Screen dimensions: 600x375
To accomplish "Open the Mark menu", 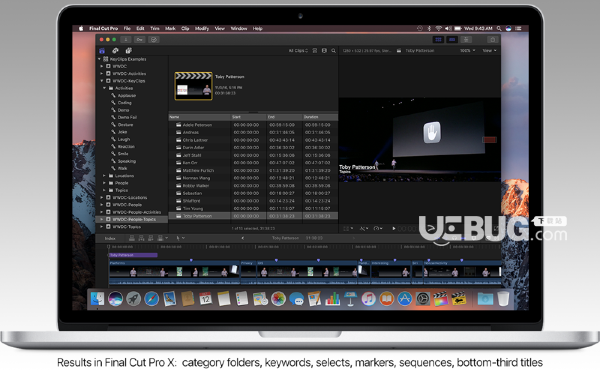I will tap(170, 28).
